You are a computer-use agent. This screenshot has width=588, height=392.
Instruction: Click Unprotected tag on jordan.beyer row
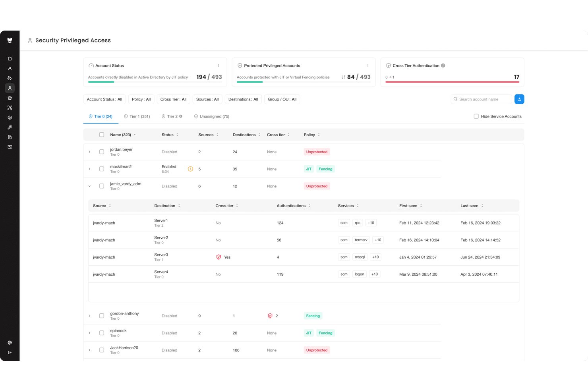pos(317,152)
